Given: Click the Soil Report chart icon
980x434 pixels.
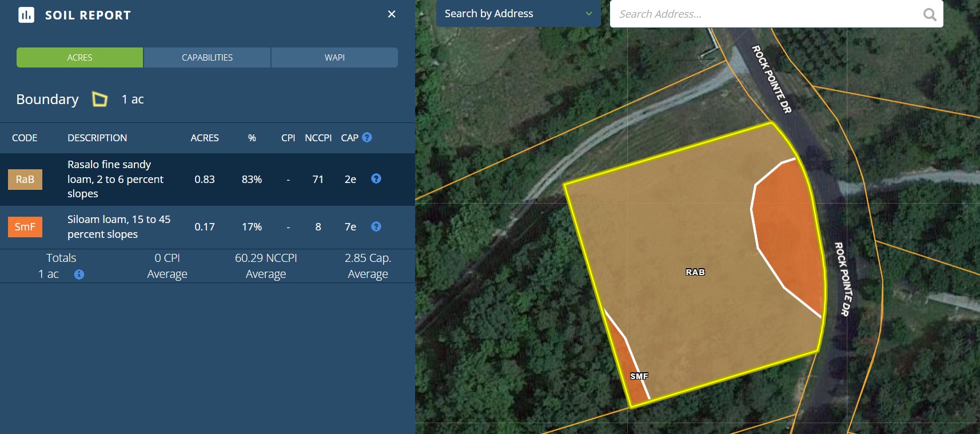Looking at the screenshot, I should 26,15.
